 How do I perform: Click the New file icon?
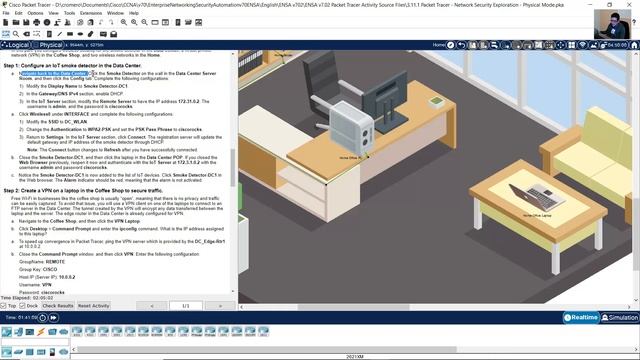tap(5, 22)
